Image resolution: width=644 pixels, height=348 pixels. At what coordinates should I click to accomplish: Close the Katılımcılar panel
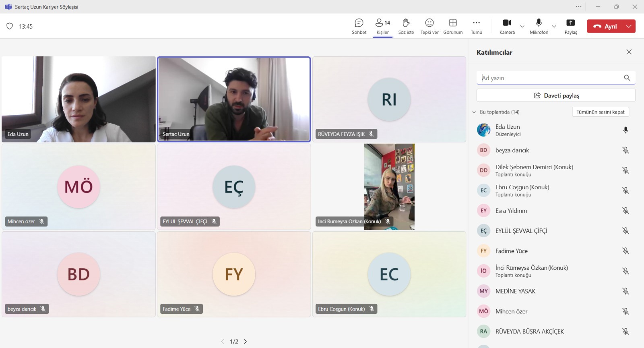[629, 52]
